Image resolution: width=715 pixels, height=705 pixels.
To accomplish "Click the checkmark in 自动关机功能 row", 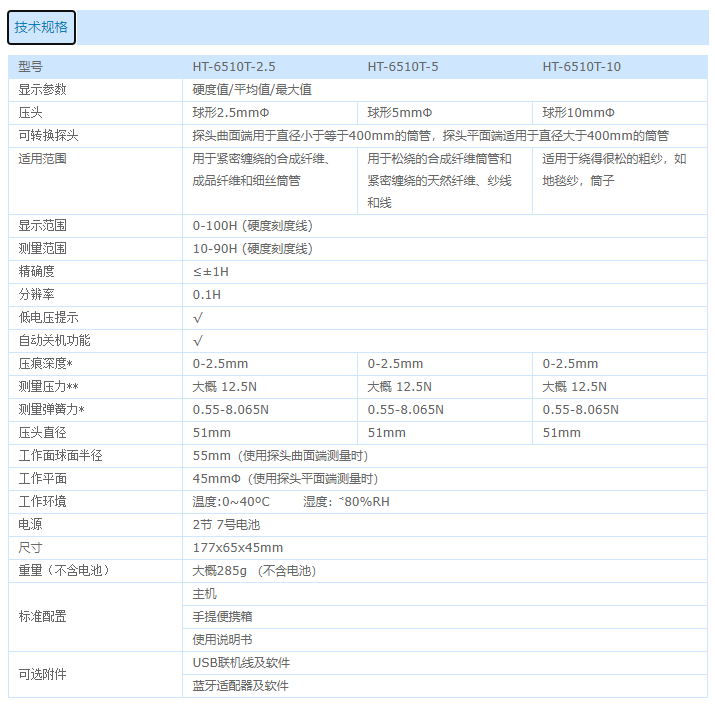I will point(198,340).
